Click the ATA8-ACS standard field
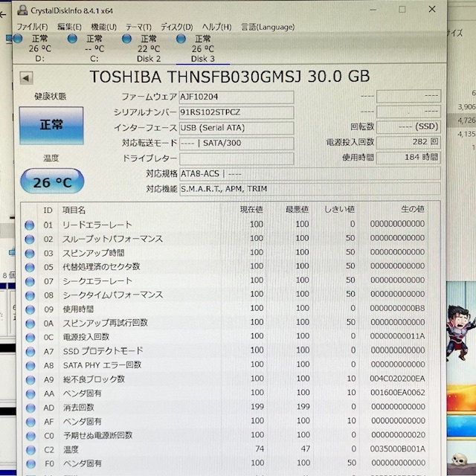This screenshot has width=476, height=476. click(x=309, y=173)
